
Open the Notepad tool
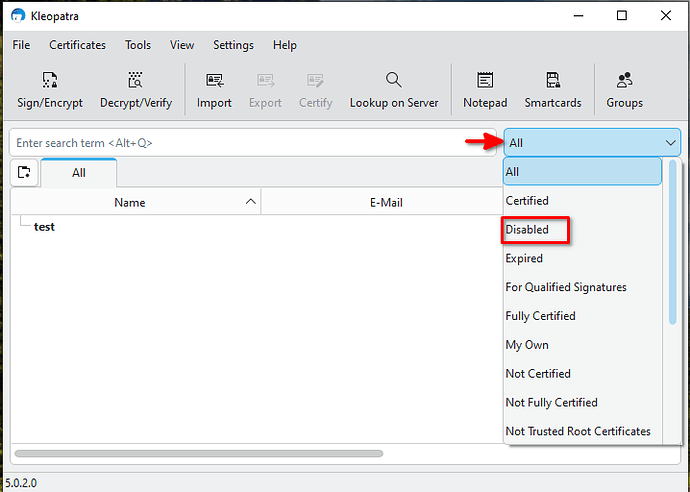click(485, 90)
